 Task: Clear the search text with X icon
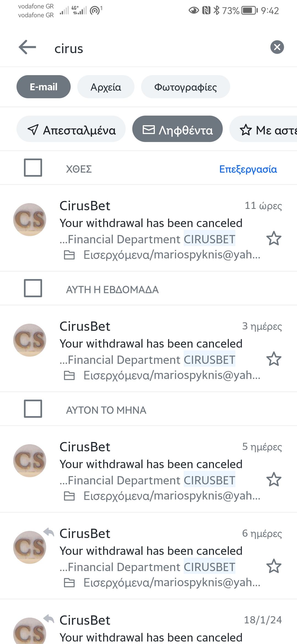click(x=277, y=47)
